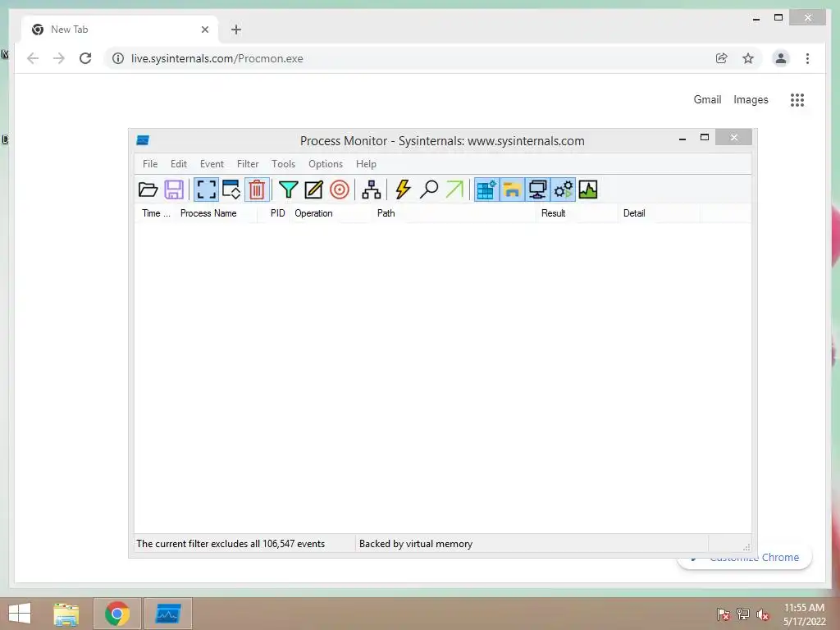Screen dimensions: 840x630
Task: Click the Process Name column header
Action: pos(217,213)
